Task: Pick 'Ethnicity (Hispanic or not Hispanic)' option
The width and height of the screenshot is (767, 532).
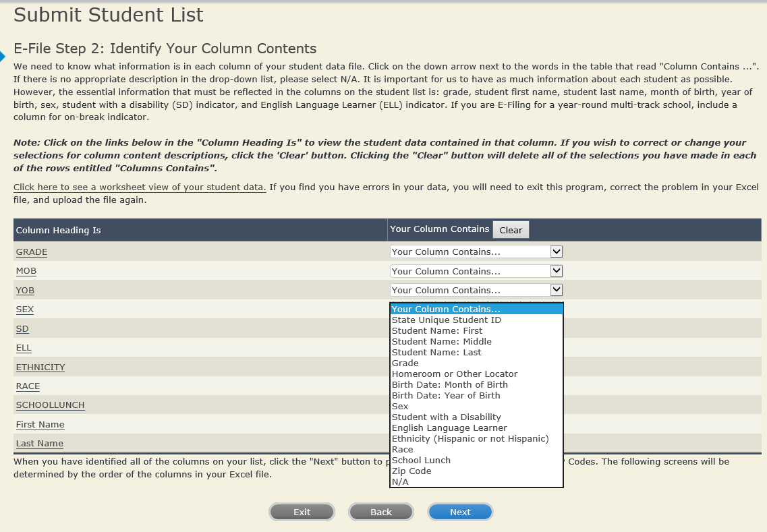Action: 470,439
